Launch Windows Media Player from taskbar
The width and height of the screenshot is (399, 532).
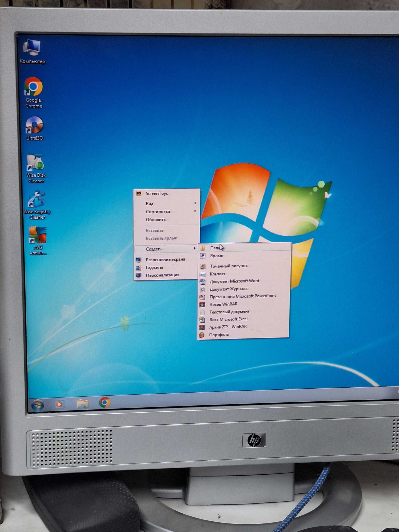pyautogui.click(x=59, y=404)
